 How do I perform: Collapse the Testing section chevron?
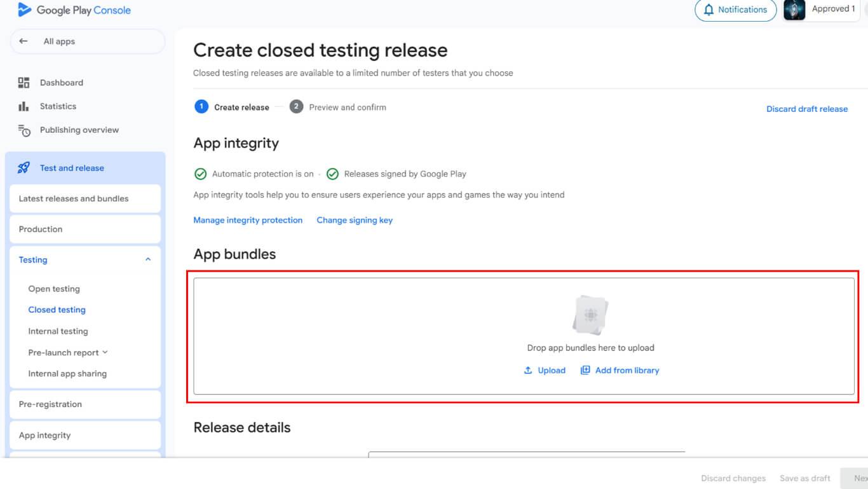pyautogui.click(x=148, y=259)
